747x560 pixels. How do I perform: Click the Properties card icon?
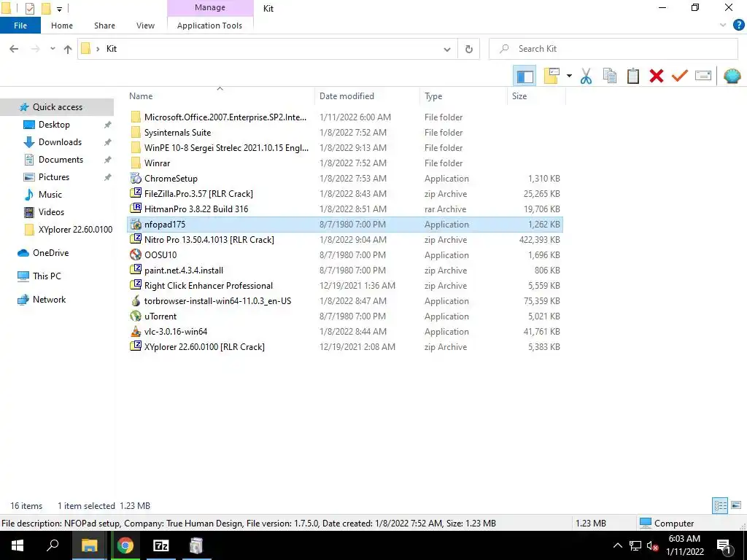(x=703, y=76)
